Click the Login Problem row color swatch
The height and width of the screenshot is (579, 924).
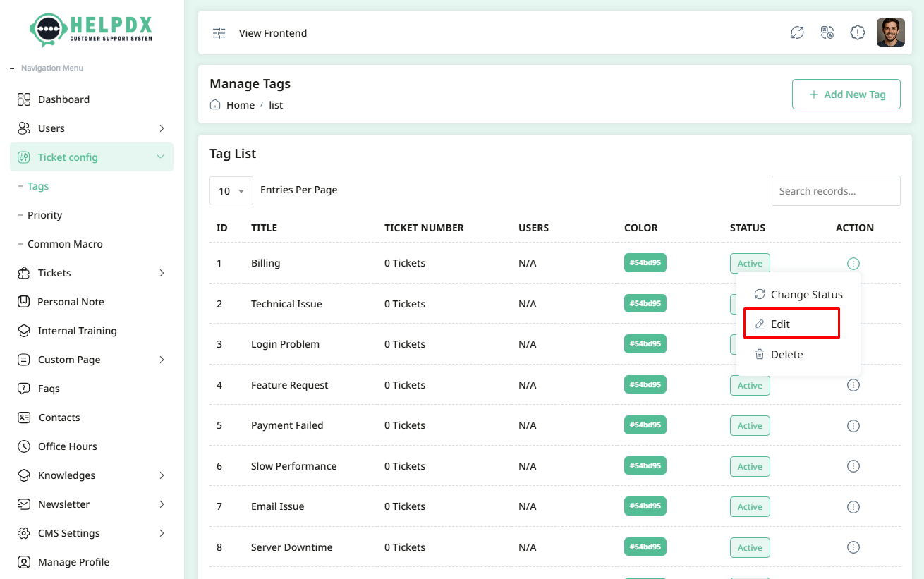(x=645, y=343)
